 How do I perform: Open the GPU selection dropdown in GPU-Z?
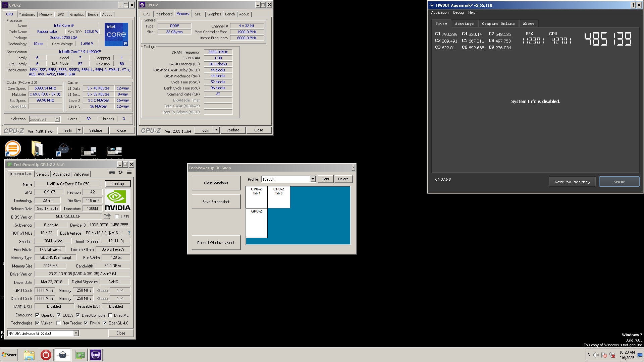click(x=76, y=333)
